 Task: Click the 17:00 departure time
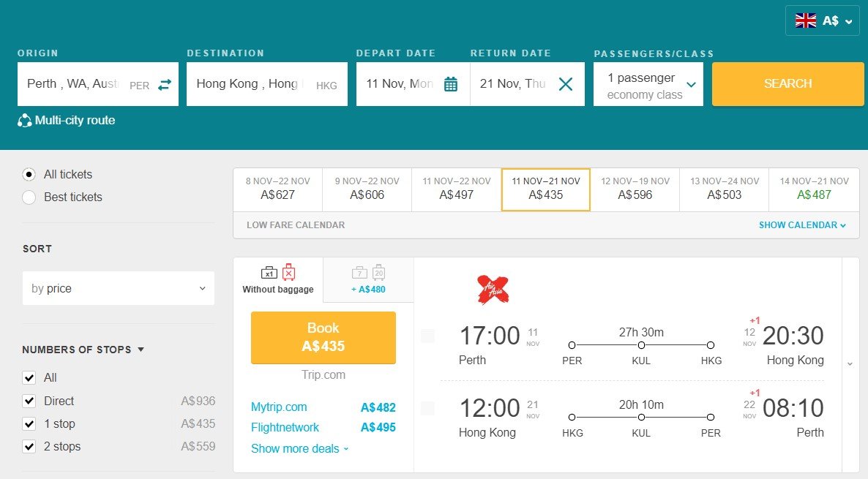pos(490,336)
